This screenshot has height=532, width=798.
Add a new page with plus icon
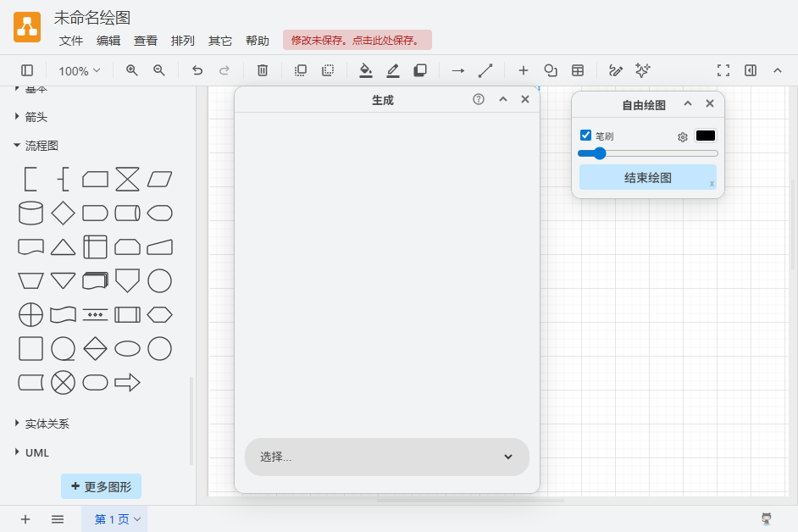click(x=25, y=519)
